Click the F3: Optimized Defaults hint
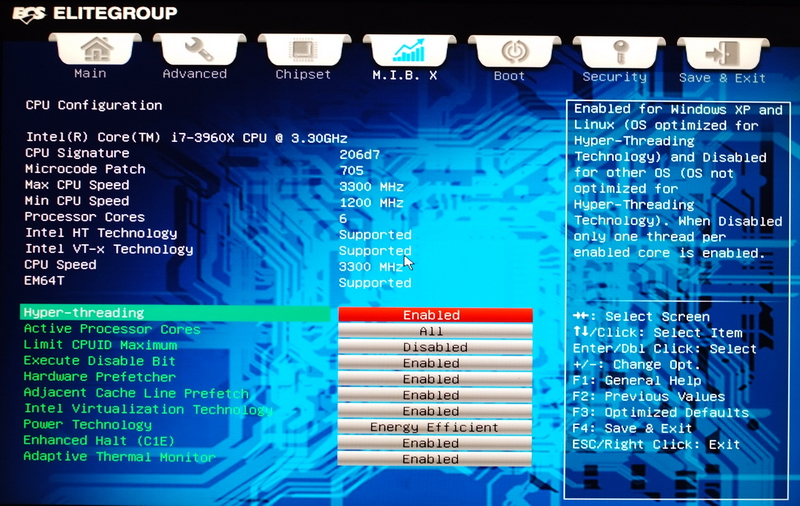 tap(661, 412)
